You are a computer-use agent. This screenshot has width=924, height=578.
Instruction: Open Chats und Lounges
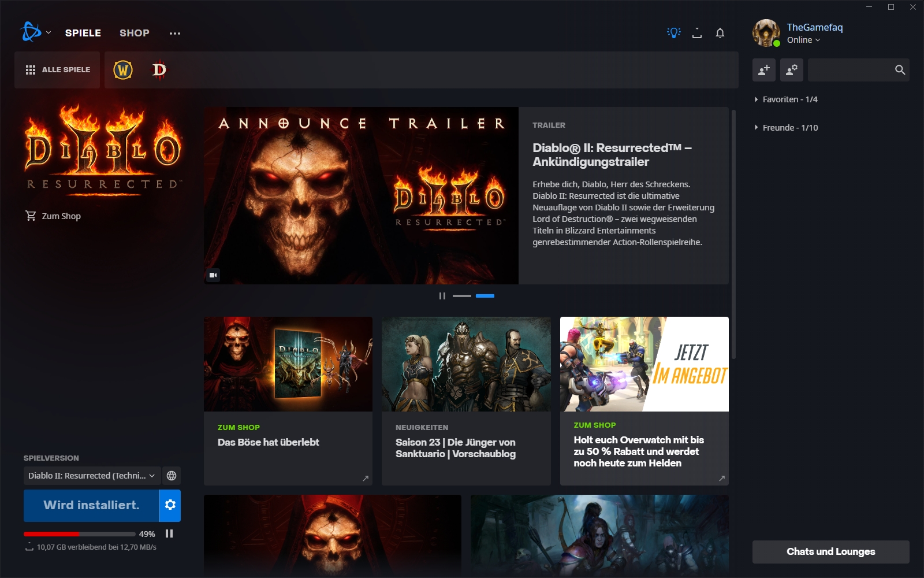(830, 551)
